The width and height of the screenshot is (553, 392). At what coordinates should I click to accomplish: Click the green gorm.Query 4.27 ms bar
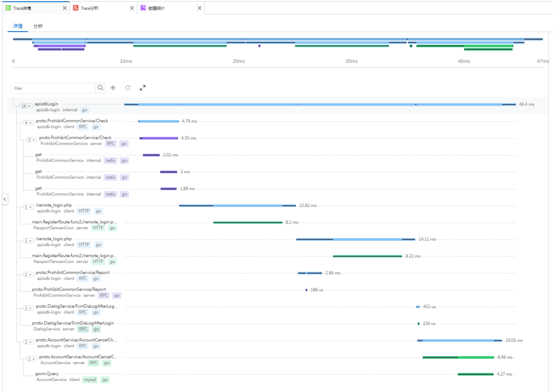(x=475, y=374)
